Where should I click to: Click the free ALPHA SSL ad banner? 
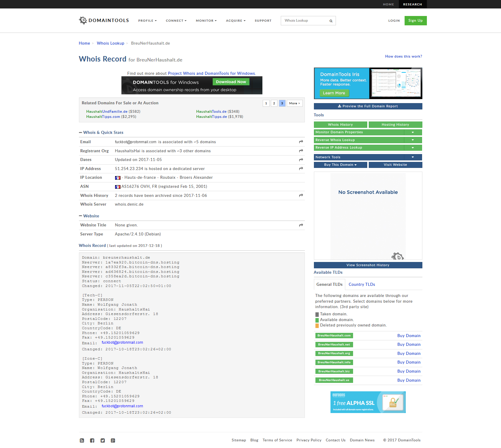tap(368, 402)
